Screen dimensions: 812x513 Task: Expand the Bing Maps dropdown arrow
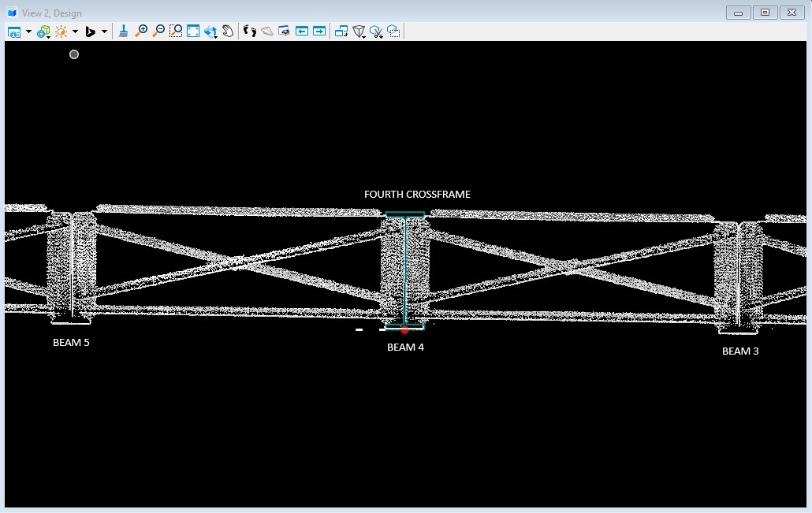click(x=104, y=32)
